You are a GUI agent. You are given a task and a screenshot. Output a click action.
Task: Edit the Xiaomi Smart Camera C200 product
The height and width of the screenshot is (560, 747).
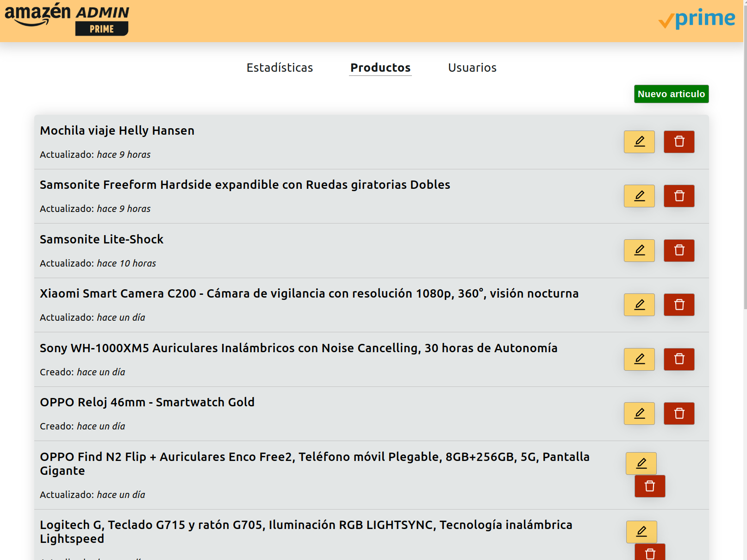[x=639, y=305]
